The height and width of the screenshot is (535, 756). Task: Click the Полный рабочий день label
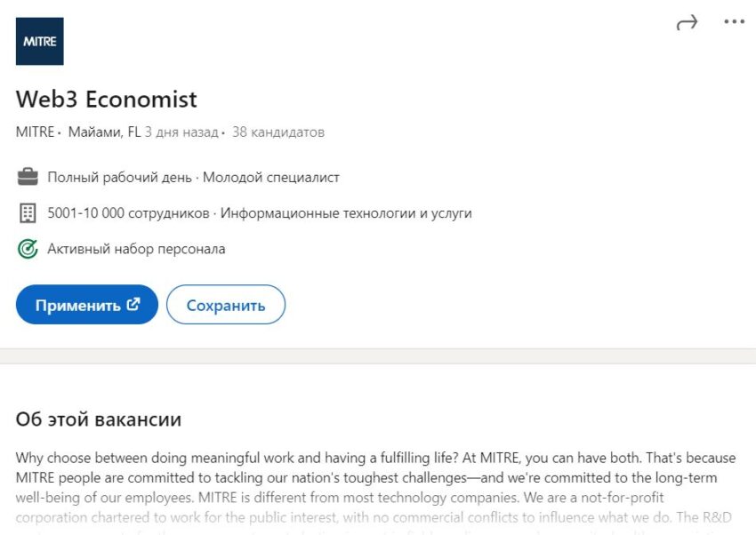119,177
